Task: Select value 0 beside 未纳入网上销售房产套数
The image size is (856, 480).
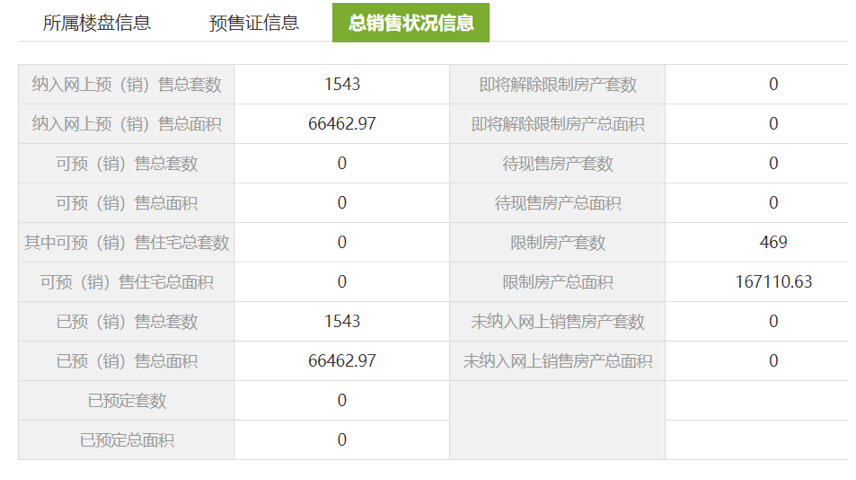Action: pyautogui.click(x=773, y=321)
